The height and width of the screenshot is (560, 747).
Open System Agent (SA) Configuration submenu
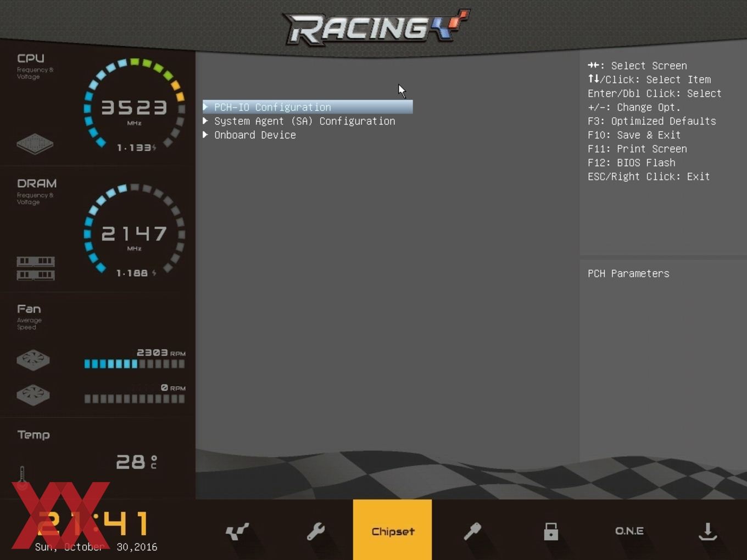click(x=304, y=121)
